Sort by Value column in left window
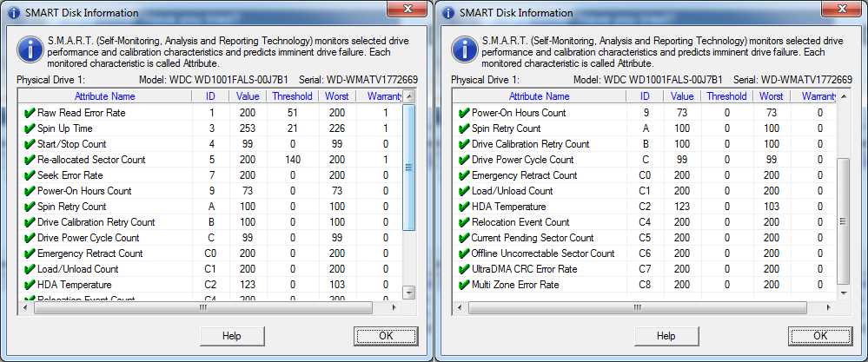This screenshot has height=362, width=868. point(248,96)
